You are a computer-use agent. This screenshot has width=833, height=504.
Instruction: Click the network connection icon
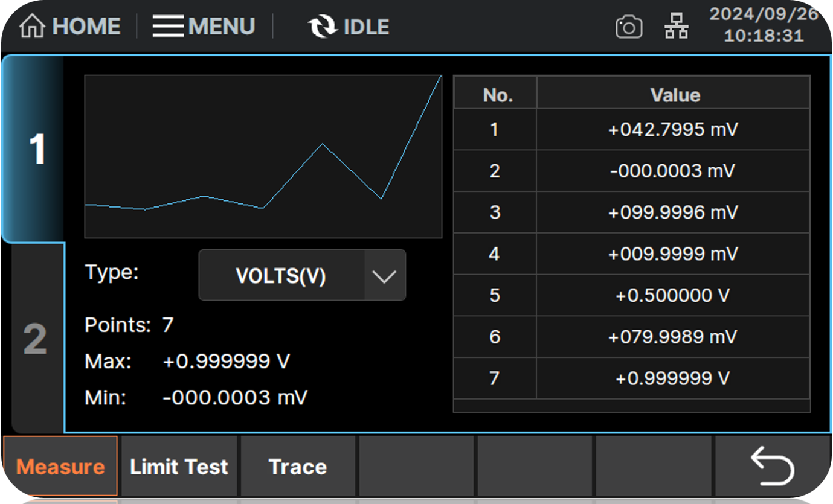[x=676, y=28]
